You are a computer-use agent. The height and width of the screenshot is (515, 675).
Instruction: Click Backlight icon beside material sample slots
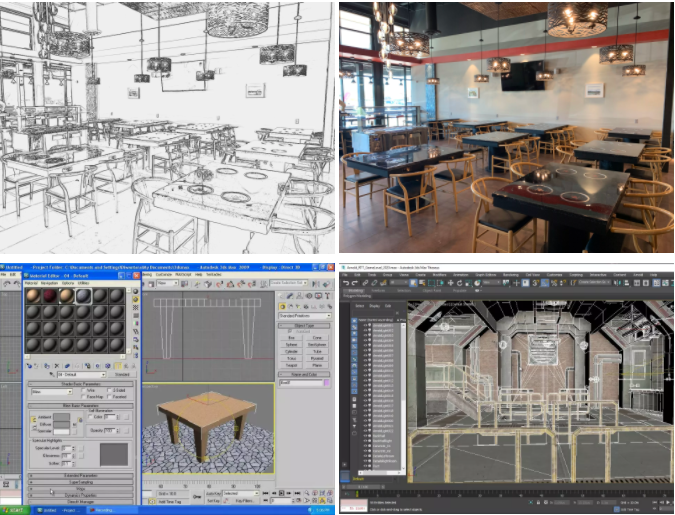click(x=136, y=299)
